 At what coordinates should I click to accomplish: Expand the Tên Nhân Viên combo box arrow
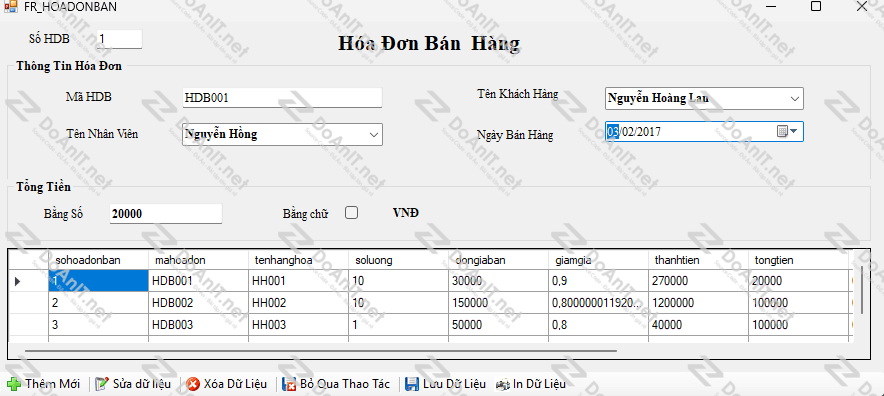point(374,135)
